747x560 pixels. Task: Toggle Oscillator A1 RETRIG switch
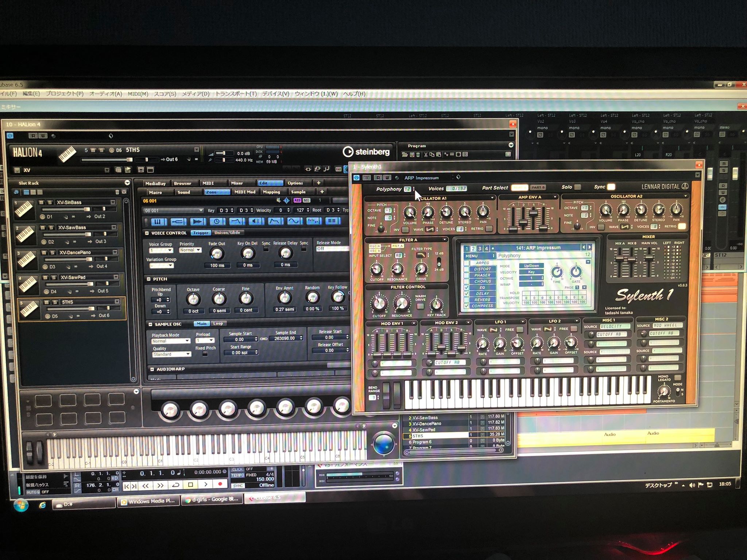click(x=489, y=229)
